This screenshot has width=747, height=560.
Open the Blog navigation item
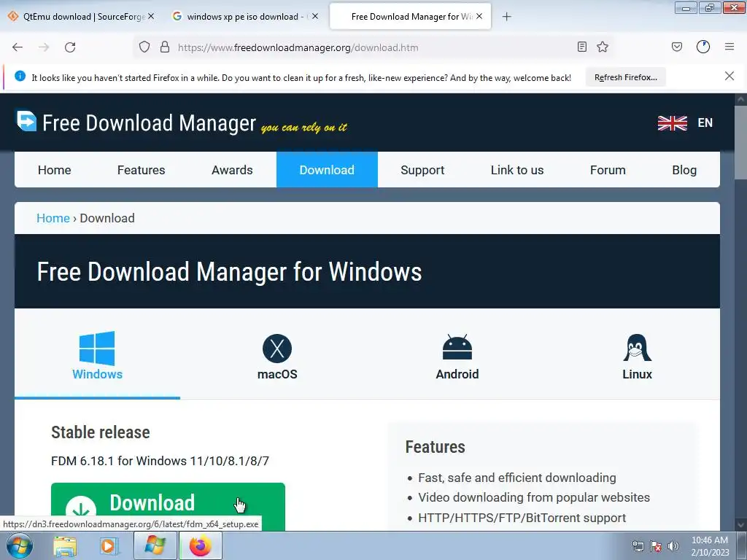[684, 170]
